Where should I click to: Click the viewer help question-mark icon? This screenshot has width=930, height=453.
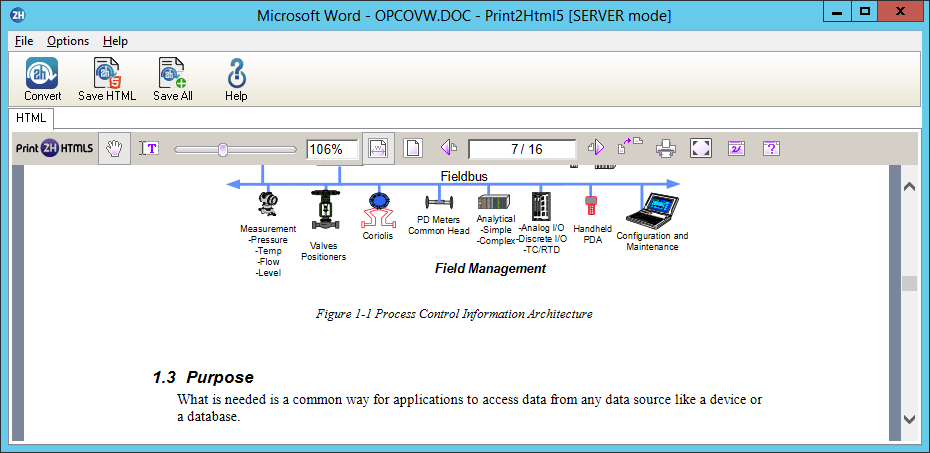click(x=770, y=148)
